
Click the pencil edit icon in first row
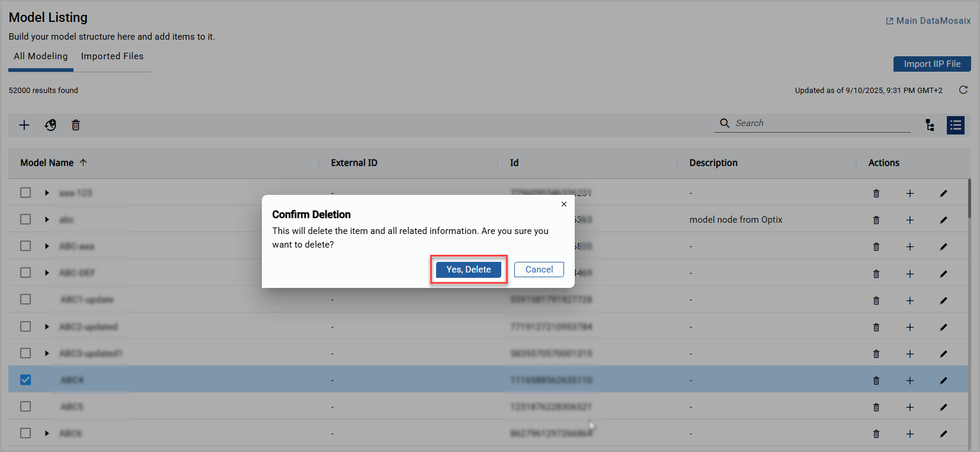tap(943, 193)
